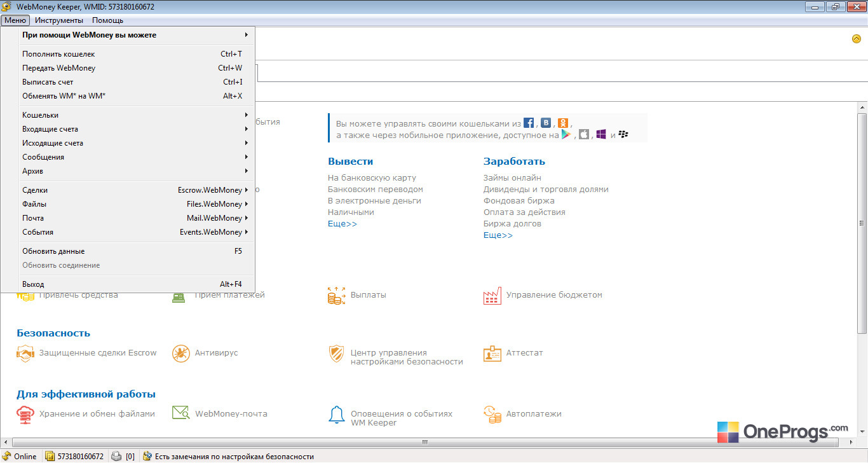
Task: Open the VK social network icon
Action: [546, 123]
